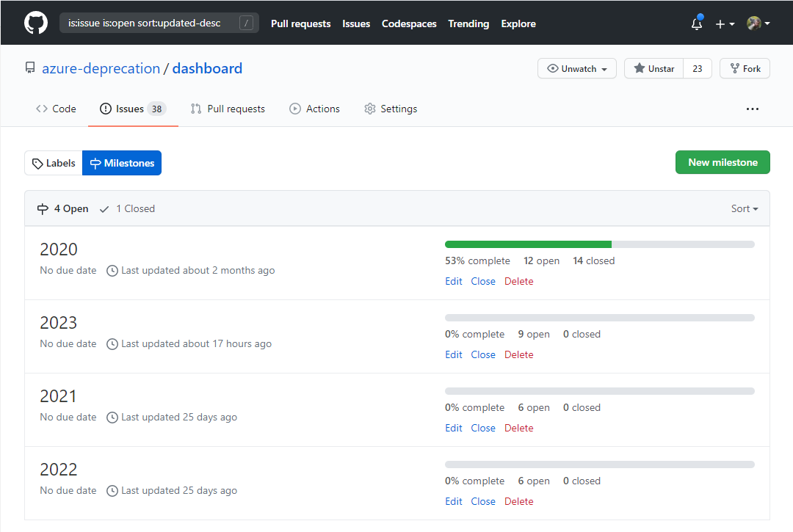Open the 2021 milestone
Screen dimensions: 793x532
(x=58, y=396)
